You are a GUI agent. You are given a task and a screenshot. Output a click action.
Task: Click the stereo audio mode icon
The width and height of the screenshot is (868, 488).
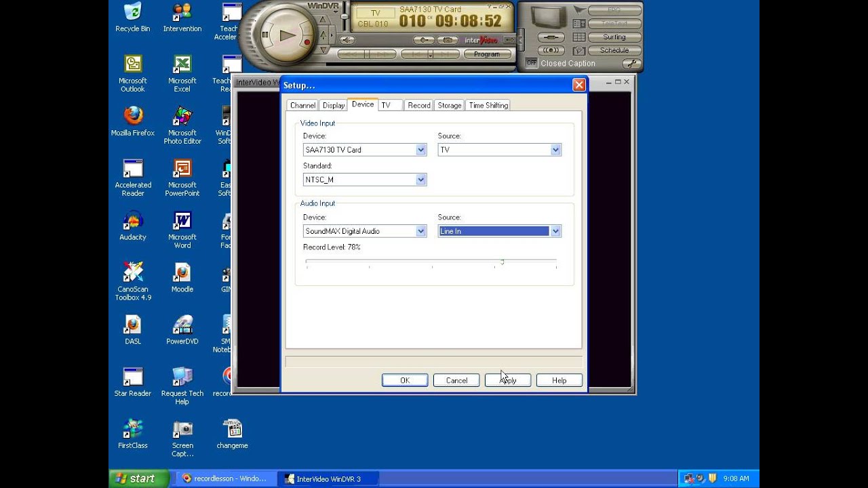tap(551, 50)
